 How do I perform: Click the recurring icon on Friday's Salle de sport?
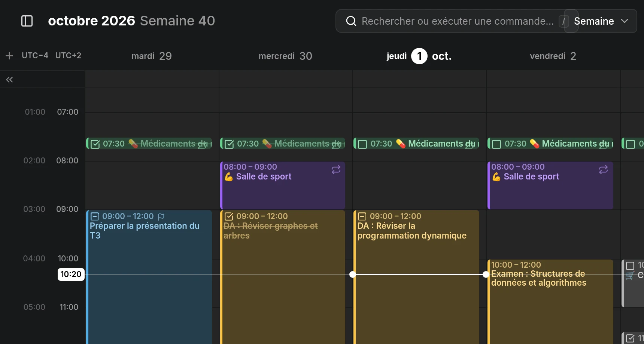point(603,170)
